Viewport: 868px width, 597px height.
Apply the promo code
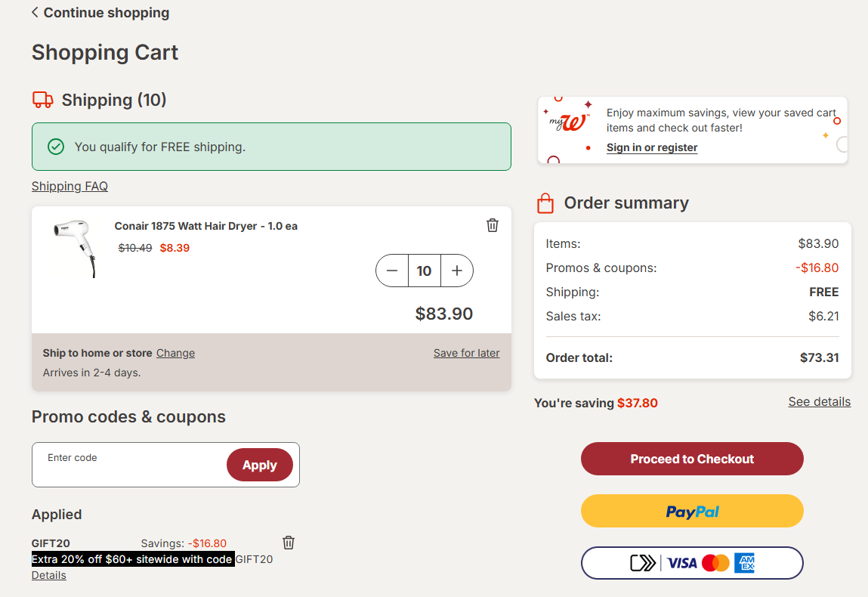tap(260, 465)
